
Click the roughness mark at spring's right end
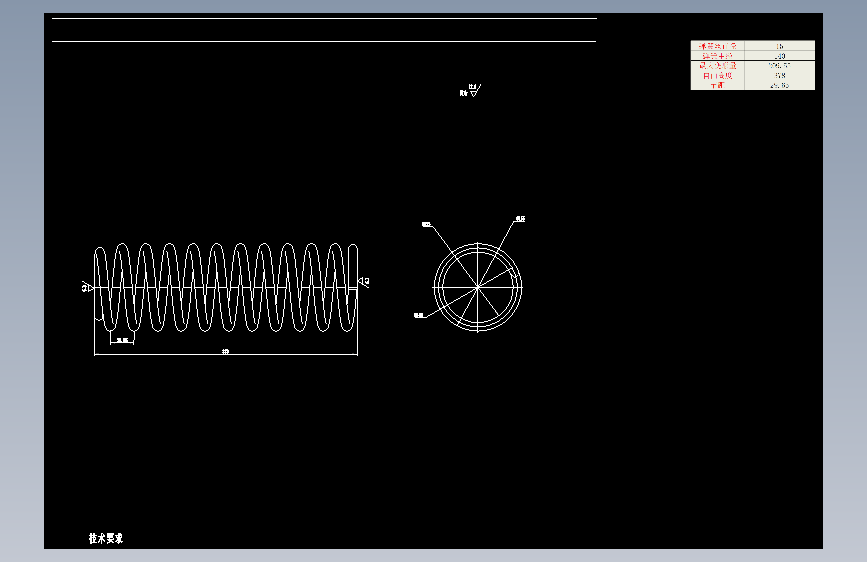364,282
